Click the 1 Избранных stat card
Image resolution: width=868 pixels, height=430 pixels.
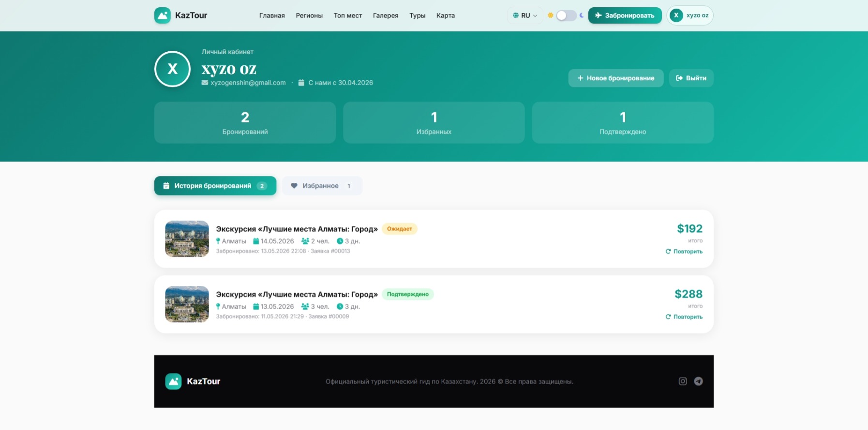click(x=434, y=122)
